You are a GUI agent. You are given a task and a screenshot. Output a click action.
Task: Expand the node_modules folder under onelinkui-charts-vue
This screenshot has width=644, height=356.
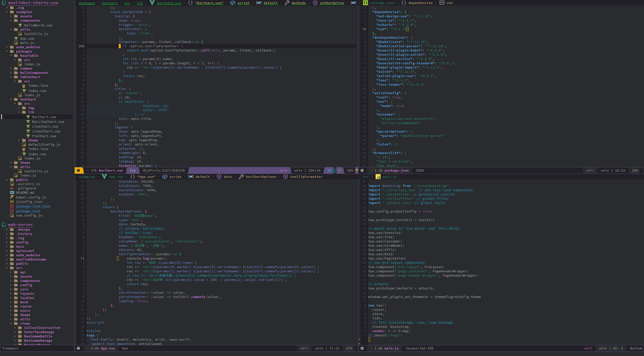pyautogui.click(x=7, y=47)
